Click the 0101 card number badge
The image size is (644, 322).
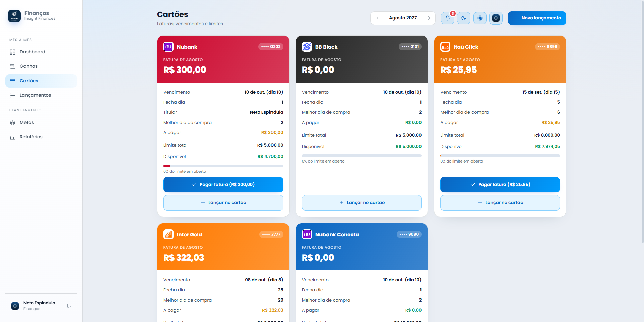click(x=410, y=47)
